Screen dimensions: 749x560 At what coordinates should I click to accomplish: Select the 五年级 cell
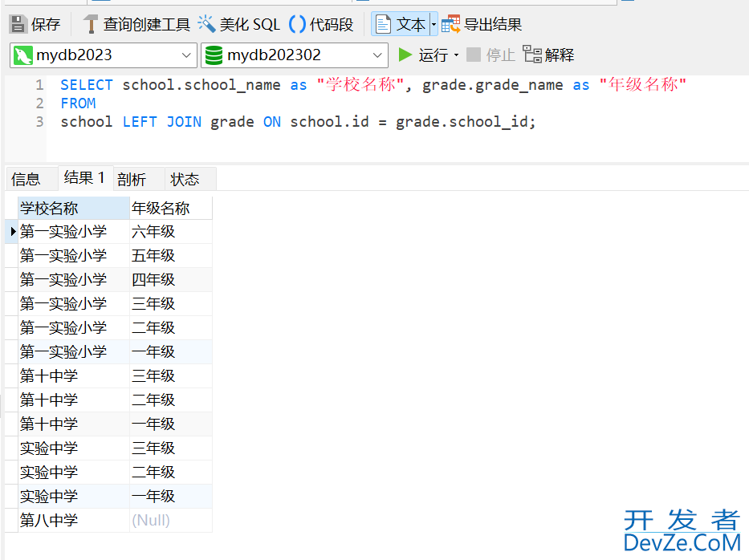click(171, 256)
